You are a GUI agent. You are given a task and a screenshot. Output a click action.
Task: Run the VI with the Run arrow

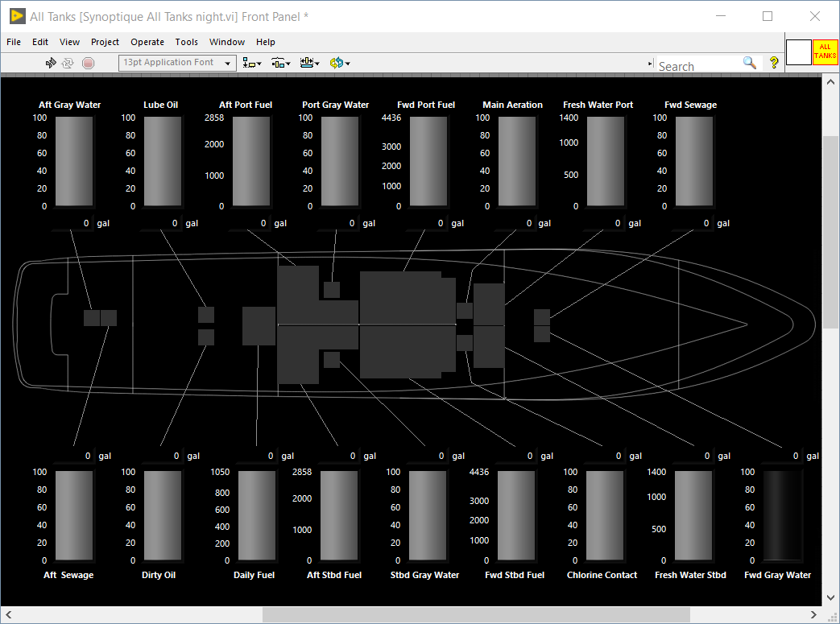pos(51,62)
